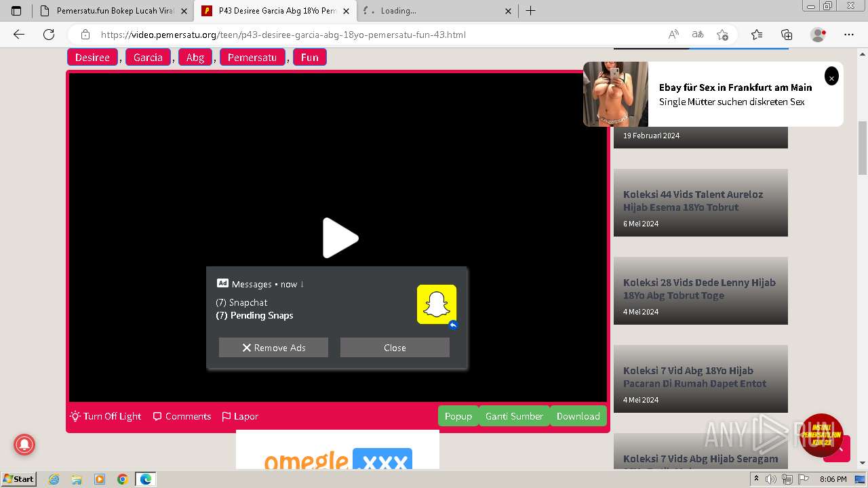Viewport: 868px width, 488px height.
Task: Click the green Download button
Action: (578, 416)
